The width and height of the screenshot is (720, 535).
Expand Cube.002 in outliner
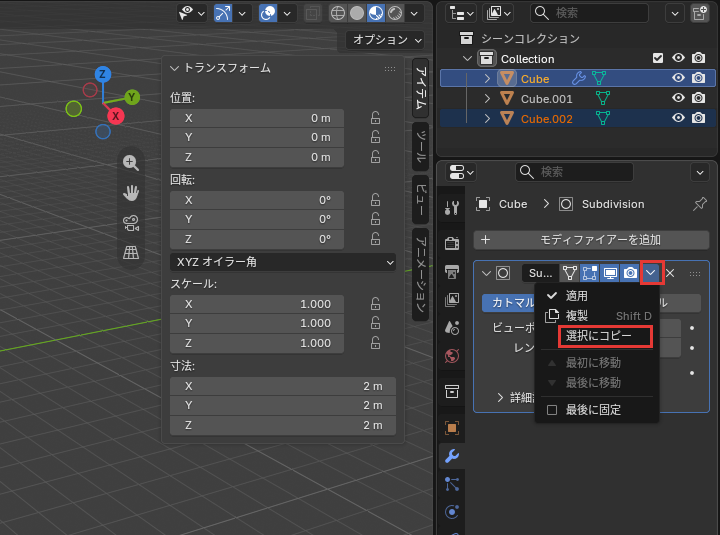coord(488,118)
